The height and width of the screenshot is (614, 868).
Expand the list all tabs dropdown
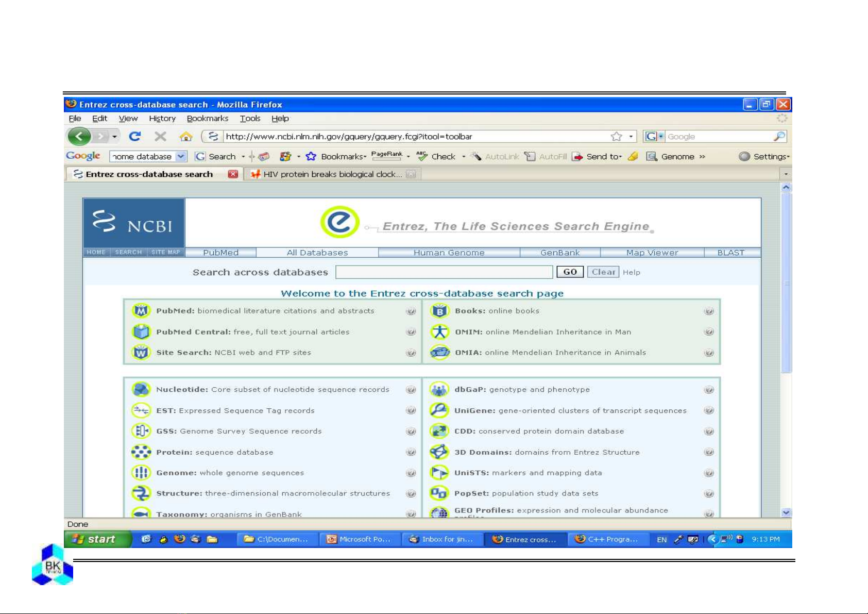point(786,174)
